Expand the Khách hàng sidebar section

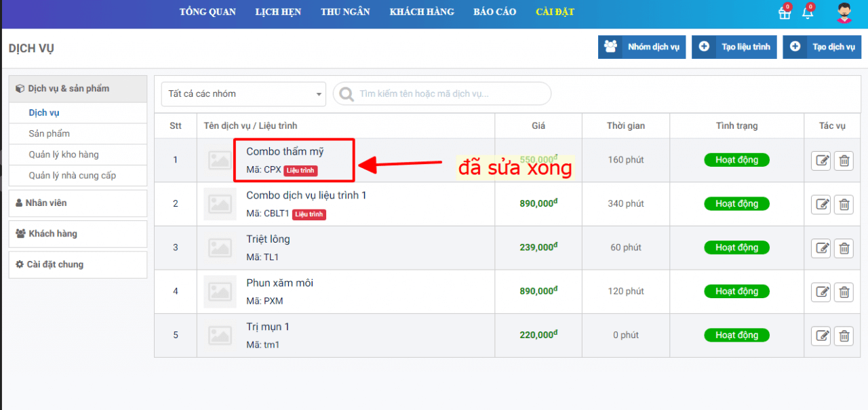[78, 234]
